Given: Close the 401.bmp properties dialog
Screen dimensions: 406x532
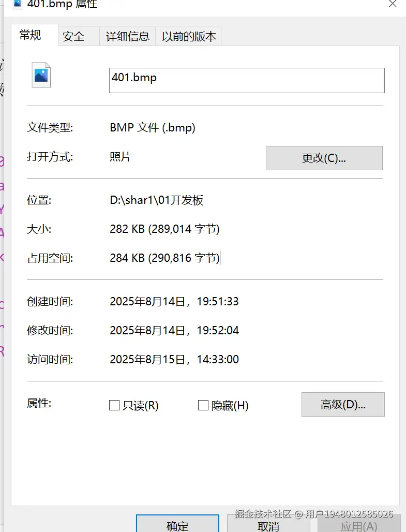Looking at the screenshot, I should pyautogui.click(x=393, y=4).
